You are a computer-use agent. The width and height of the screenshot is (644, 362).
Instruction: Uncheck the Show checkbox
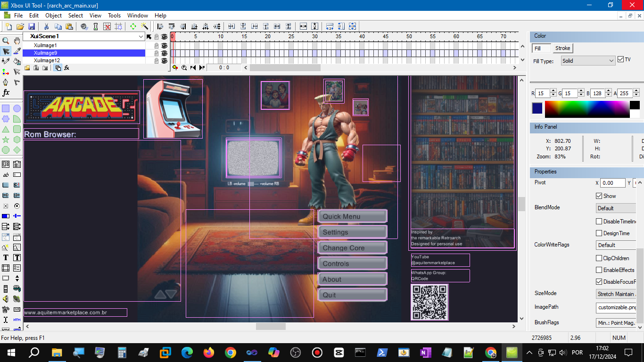599,196
